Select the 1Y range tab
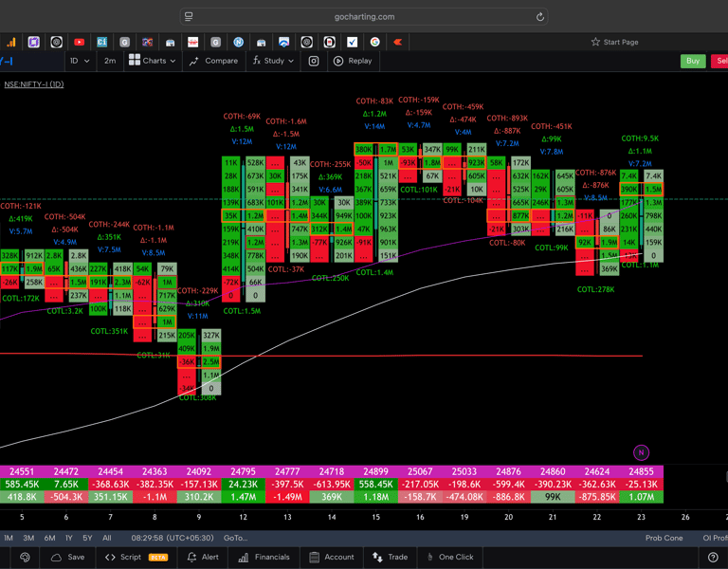728x569 pixels. (x=68, y=538)
